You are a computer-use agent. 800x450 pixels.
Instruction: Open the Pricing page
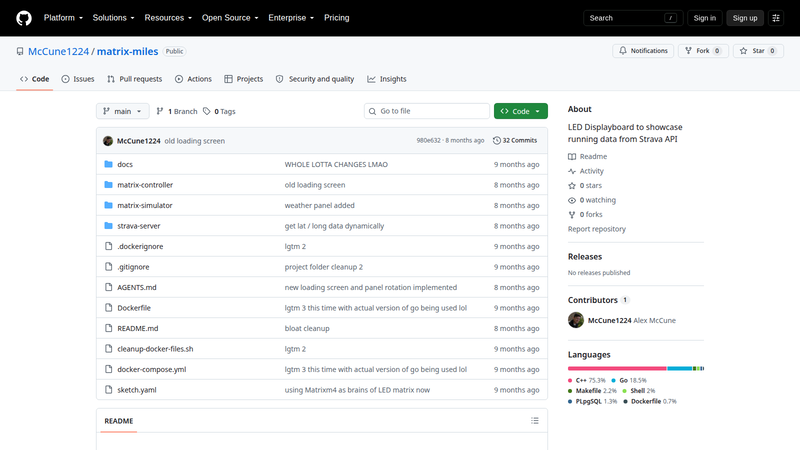point(337,18)
